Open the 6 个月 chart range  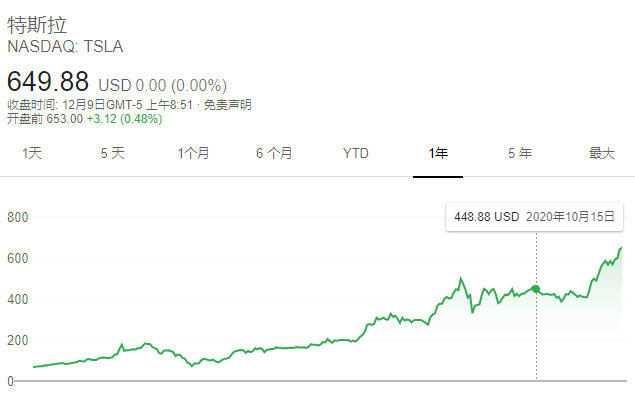[x=274, y=153]
